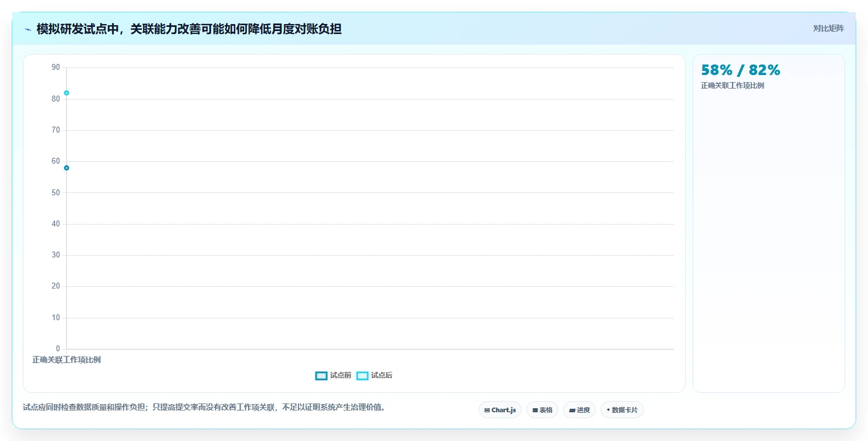Click the y-axis tick label 50
The width and height of the screenshot is (868, 441).
coord(56,192)
